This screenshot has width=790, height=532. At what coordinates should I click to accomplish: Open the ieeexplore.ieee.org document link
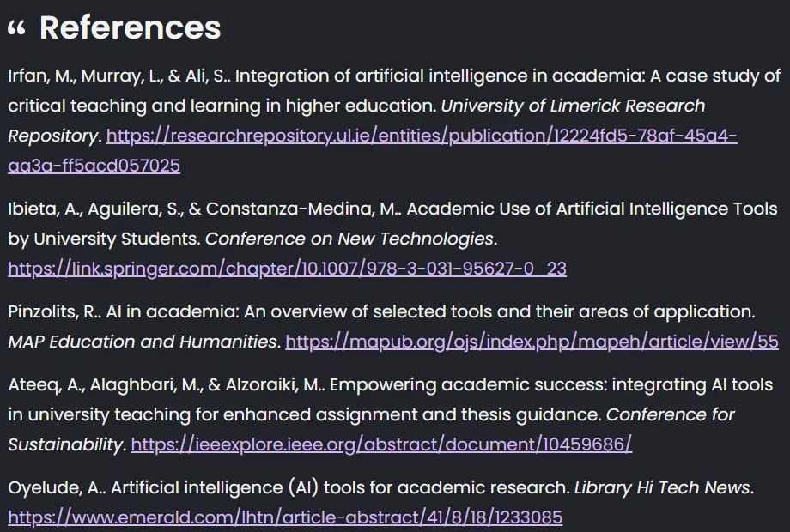[x=381, y=444]
